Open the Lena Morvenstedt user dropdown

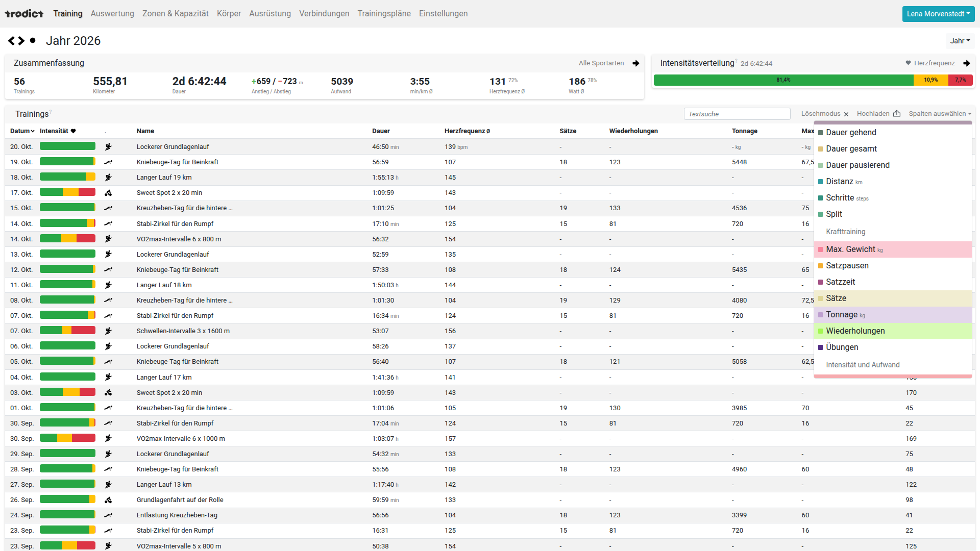pyautogui.click(x=938, y=14)
